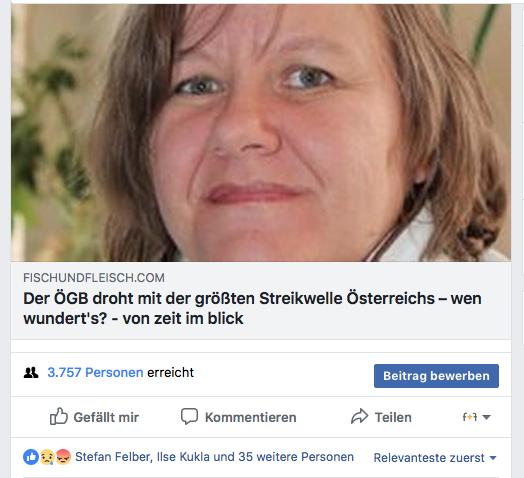Click the FISCHUNDFLEISCH.COM source link
The image size is (524, 478).
click(94, 278)
